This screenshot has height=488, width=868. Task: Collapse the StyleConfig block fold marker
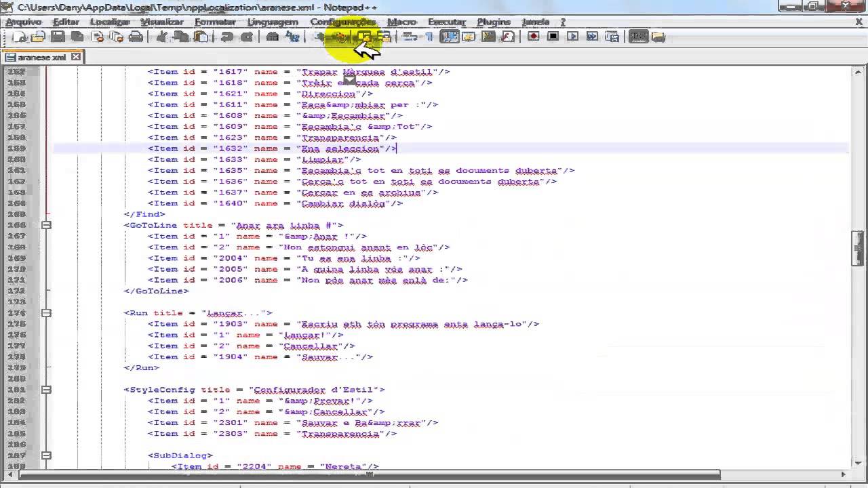pyautogui.click(x=46, y=390)
